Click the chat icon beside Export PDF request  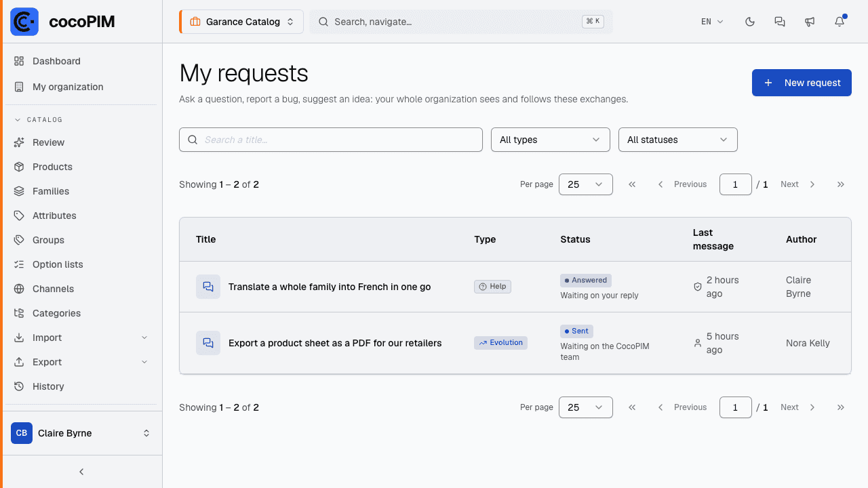[208, 343]
